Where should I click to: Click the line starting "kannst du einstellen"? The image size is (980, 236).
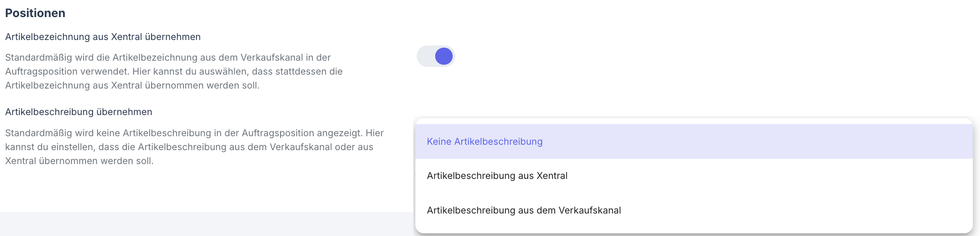(189, 147)
